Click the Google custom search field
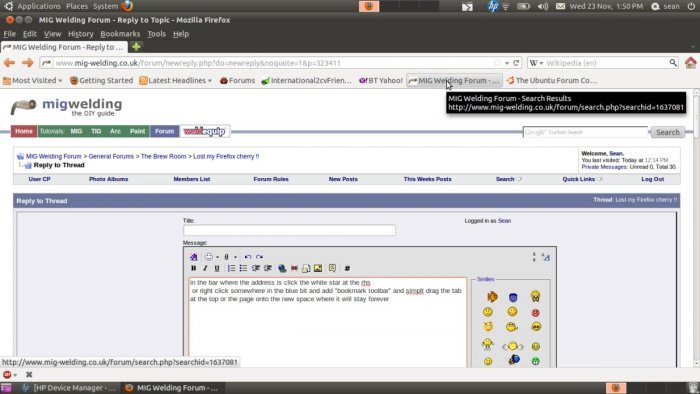This screenshot has height=394, width=700. (585, 132)
